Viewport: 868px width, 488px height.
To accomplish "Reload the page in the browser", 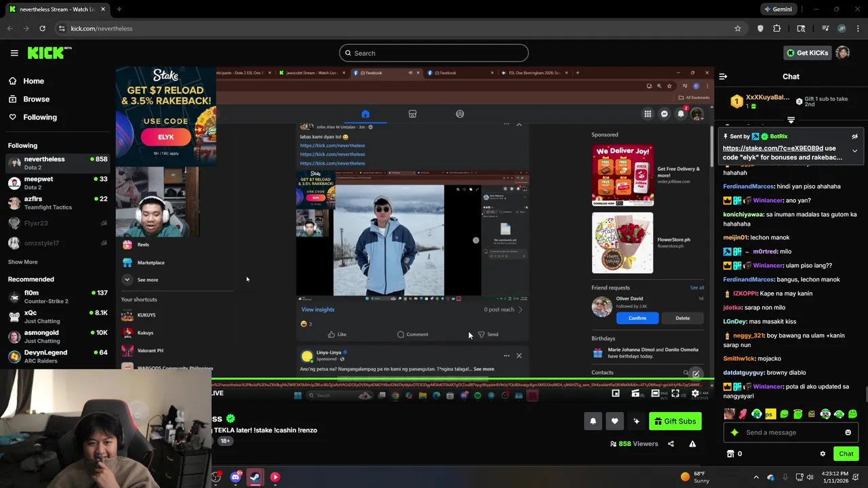I will pyautogui.click(x=42, y=28).
